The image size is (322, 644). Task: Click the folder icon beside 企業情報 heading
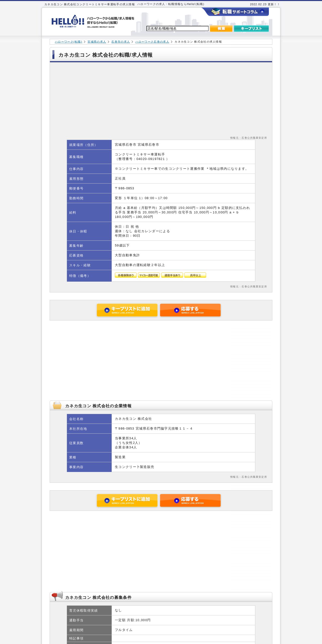click(x=57, y=405)
